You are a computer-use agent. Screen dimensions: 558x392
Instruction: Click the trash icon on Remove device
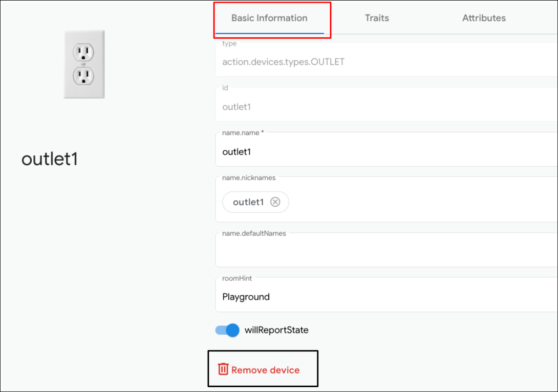click(x=223, y=370)
